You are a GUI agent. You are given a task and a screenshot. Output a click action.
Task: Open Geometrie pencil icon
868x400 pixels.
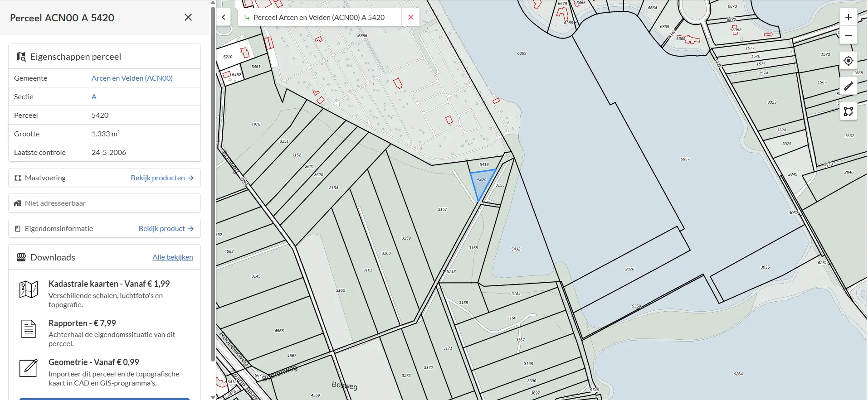(29, 367)
